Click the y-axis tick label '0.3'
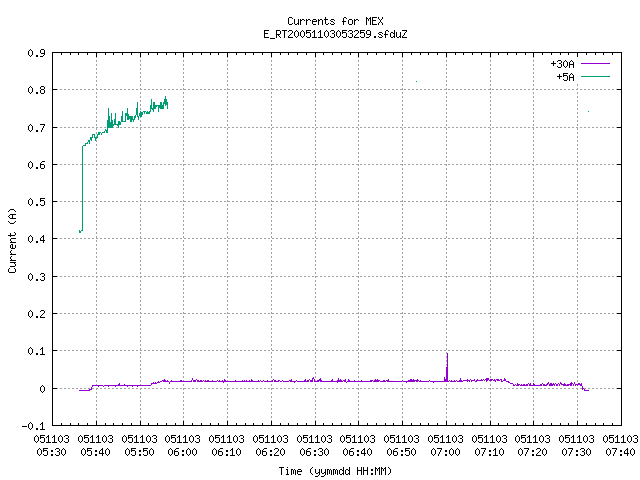Screen dimensions: 640x480 point(36,277)
